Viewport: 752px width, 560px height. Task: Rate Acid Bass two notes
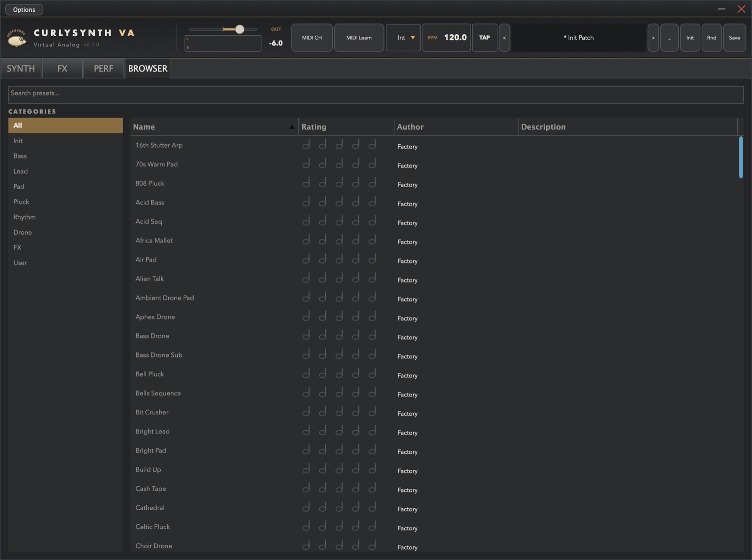[x=322, y=202]
